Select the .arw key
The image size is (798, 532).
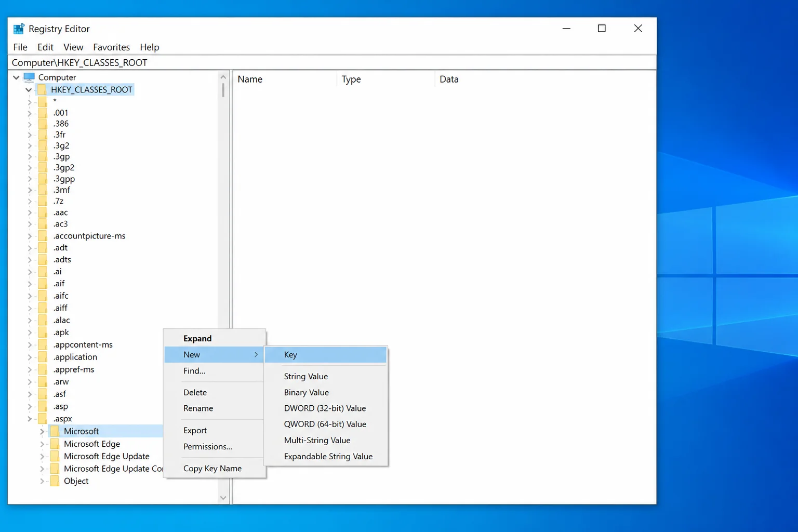coord(61,382)
